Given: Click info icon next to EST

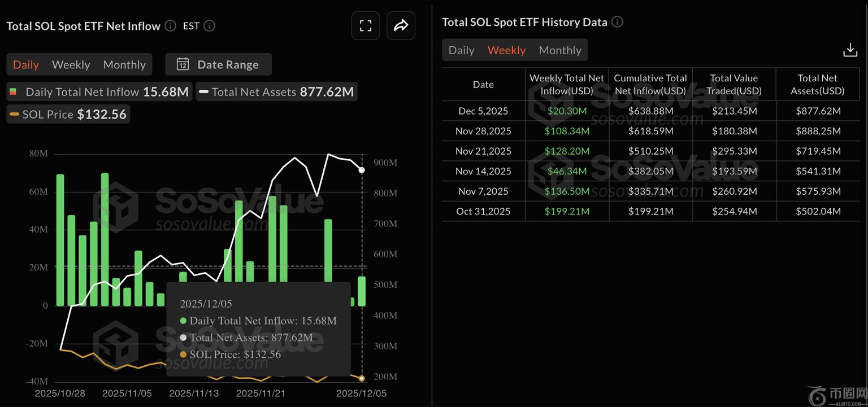Looking at the screenshot, I should (209, 26).
